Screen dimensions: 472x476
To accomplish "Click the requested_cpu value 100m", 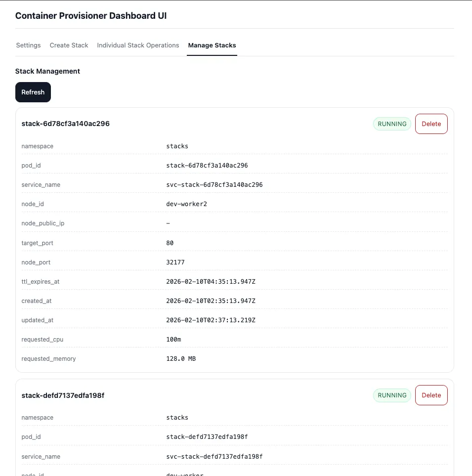I will pyautogui.click(x=173, y=339).
